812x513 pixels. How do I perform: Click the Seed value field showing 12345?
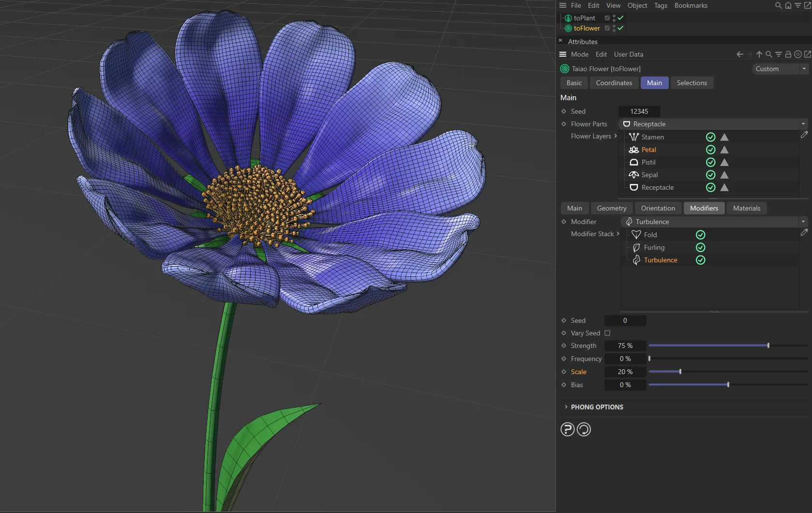[639, 111]
